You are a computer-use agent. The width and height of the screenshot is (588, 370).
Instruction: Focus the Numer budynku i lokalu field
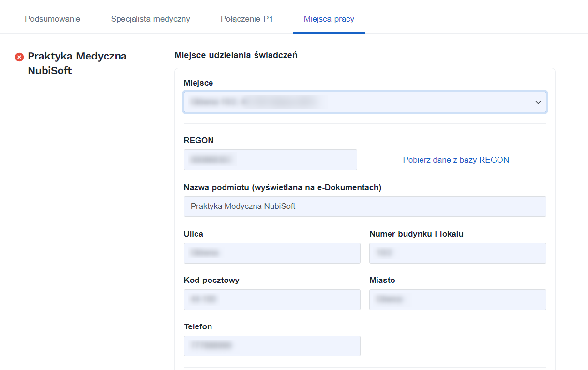pyautogui.click(x=457, y=253)
